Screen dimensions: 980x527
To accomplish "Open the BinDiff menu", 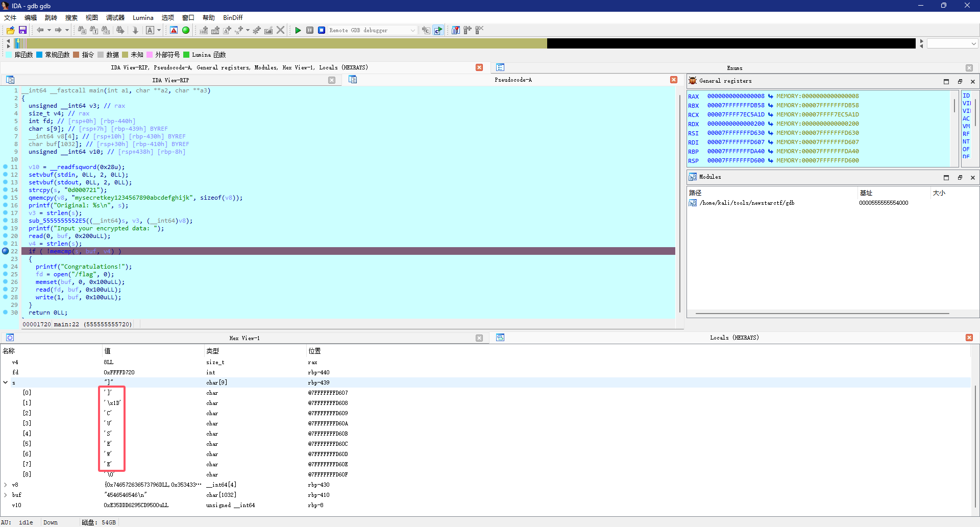I will (x=233, y=17).
